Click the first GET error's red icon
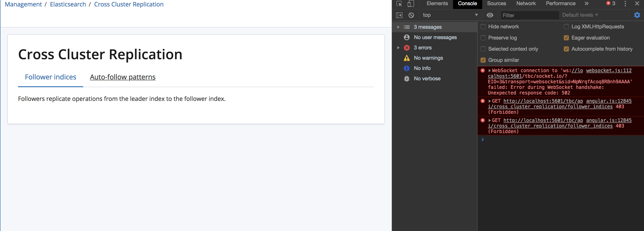Image resolution: width=644 pixels, height=231 pixels. point(483,101)
